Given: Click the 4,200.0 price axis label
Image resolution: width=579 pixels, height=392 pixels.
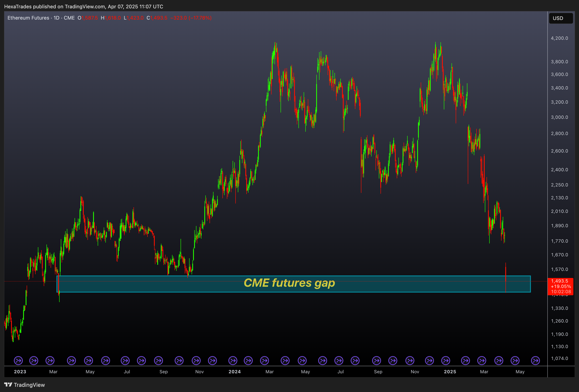Looking at the screenshot, I should click(x=559, y=38).
